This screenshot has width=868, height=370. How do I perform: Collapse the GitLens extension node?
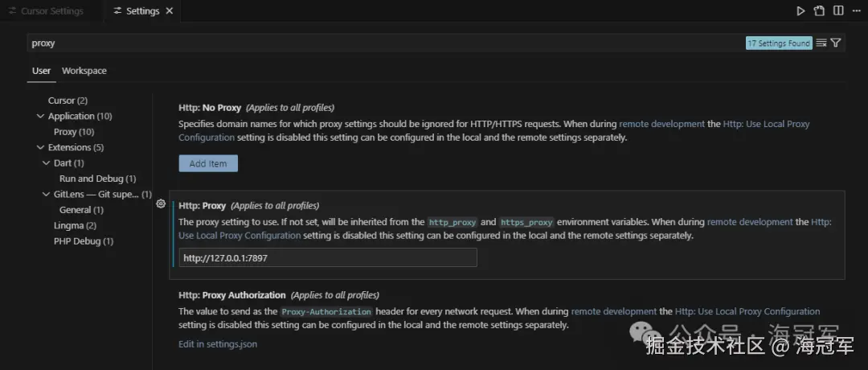coord(47,195)
